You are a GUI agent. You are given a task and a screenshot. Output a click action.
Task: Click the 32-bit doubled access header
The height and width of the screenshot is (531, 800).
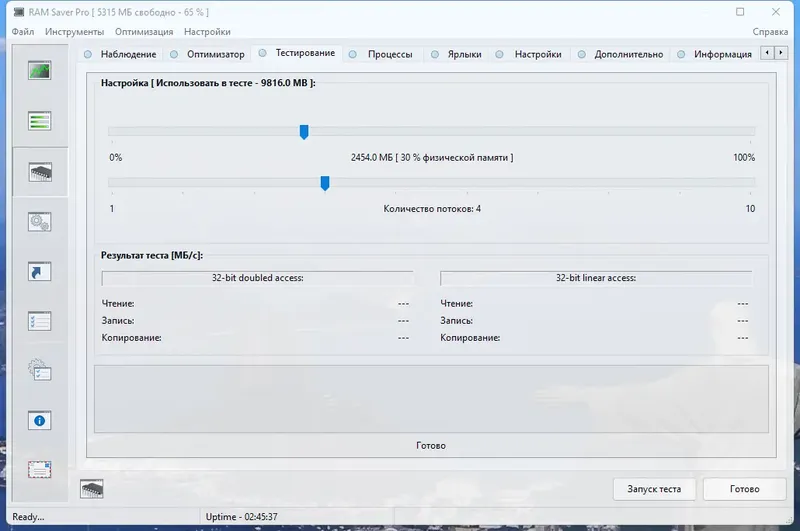pyautogui.click(x=258, y=278)
